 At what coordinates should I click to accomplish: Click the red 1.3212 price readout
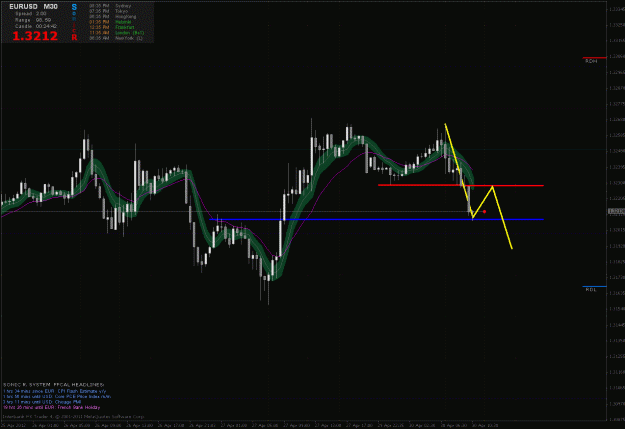click(x=35, y=36)
